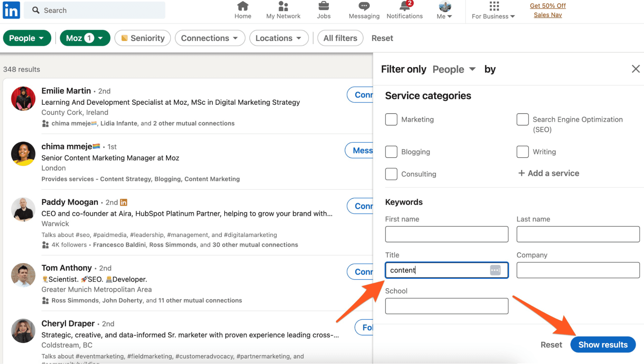Open the Connections filter dropdown

tap(210, 38)
